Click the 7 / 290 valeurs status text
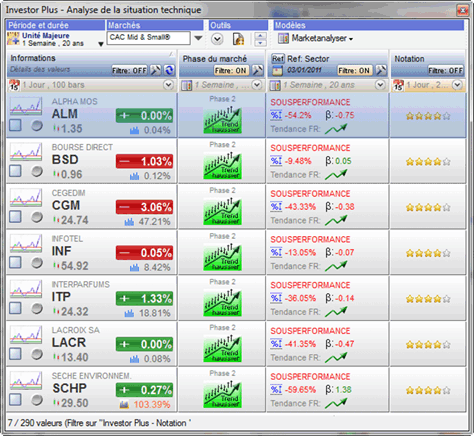 pos(99,423)
